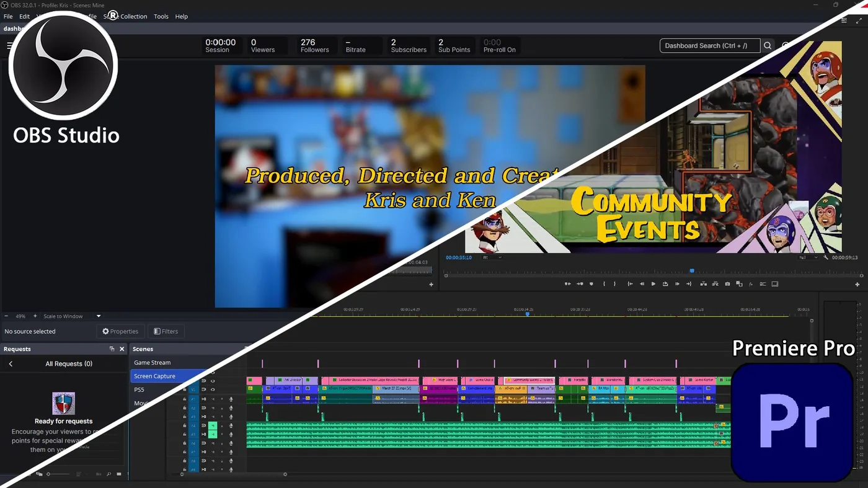Click Find magnifier icon in Project panel
The width and height of the screenshot is (868, 488).
108,474
